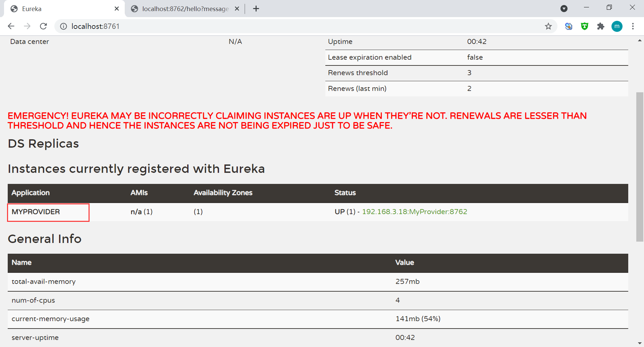Close the Chrome window

(632, 7)
